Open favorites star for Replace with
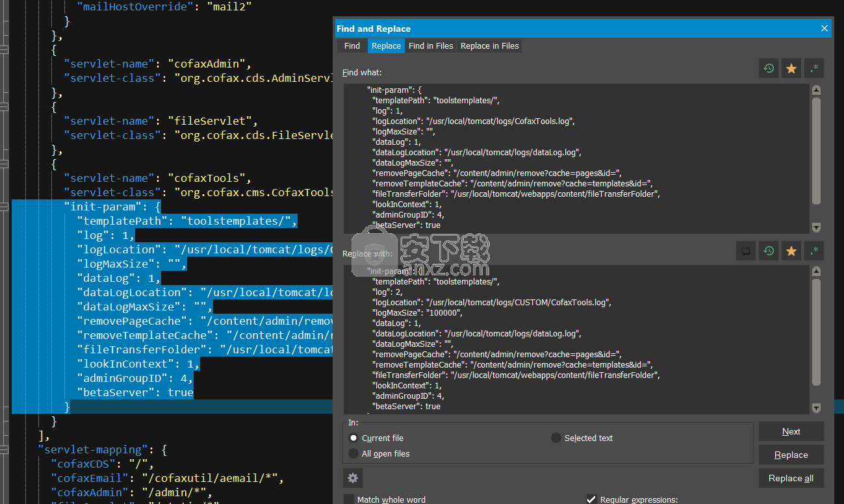Image resolution: width=844 pixels, height=504 pixels. click(x=791, y=251)
